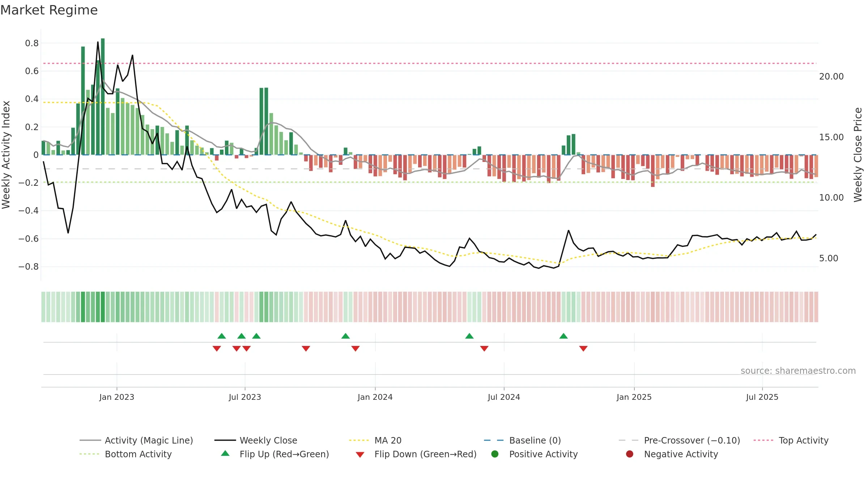The height and width of the screenshot is (488, 868).
Task: Toggle the Flip Up (Red→Green) legend entry
Action: tap(275, 454)
